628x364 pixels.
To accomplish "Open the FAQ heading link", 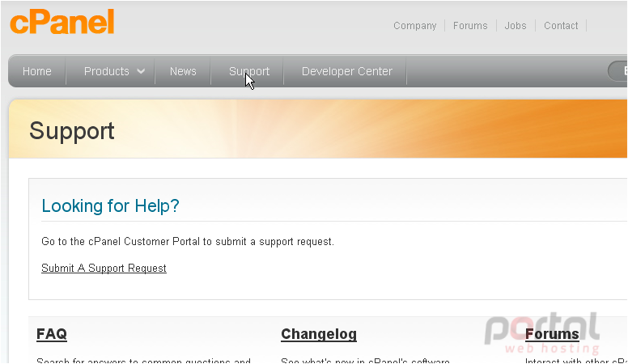I will coord(52,333).
